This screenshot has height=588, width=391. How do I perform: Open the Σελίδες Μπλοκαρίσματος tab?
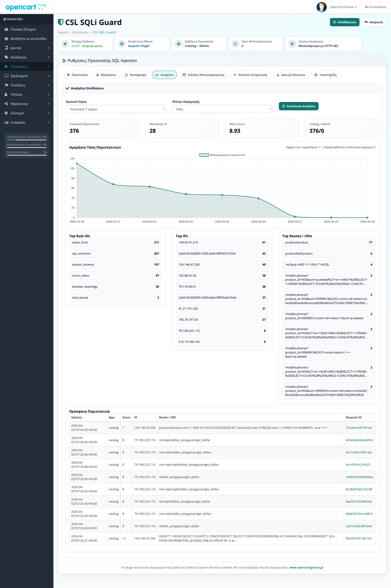pos(203,75)
